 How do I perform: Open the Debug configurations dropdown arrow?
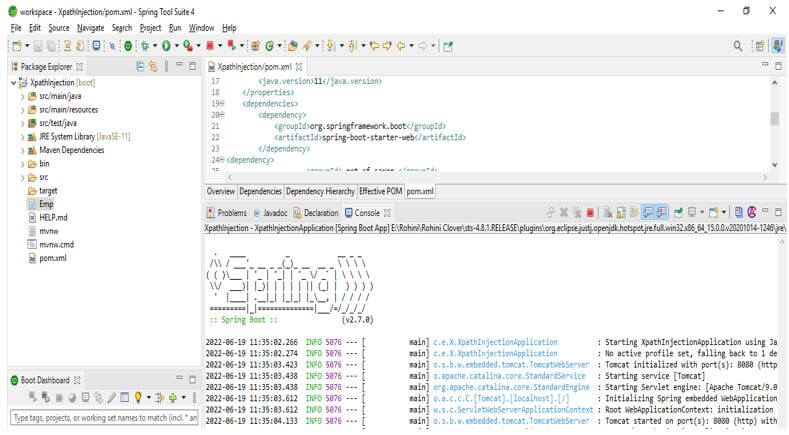pos(154,46)
